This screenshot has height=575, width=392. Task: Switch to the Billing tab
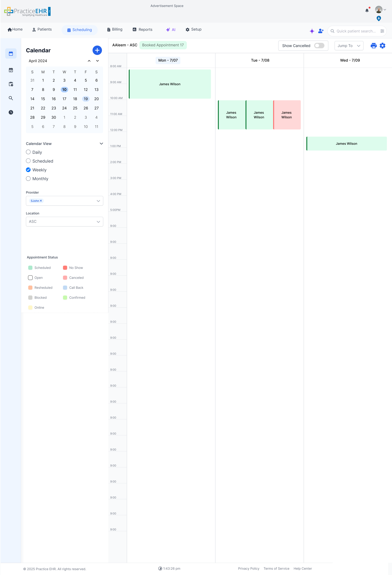click(115, 29)
